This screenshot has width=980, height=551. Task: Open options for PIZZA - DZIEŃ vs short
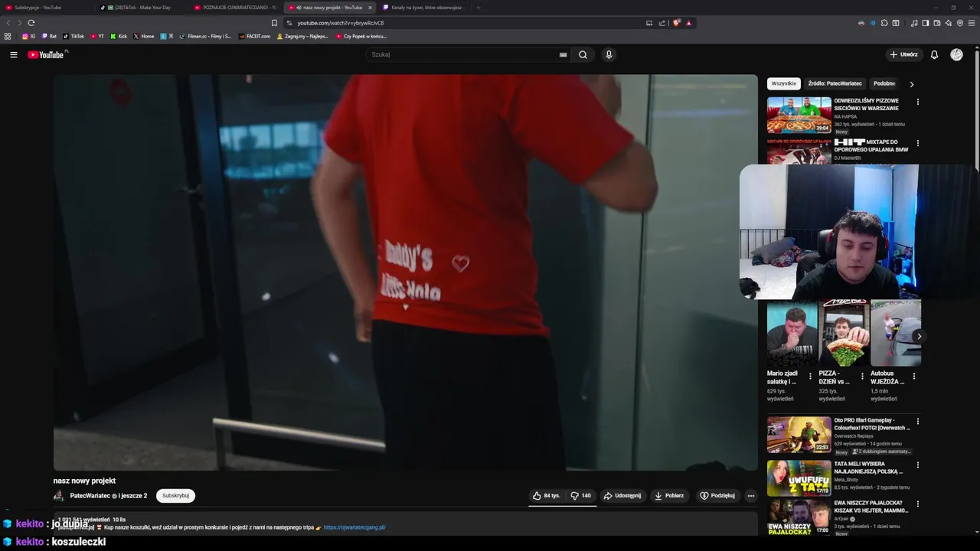(862, 377)
